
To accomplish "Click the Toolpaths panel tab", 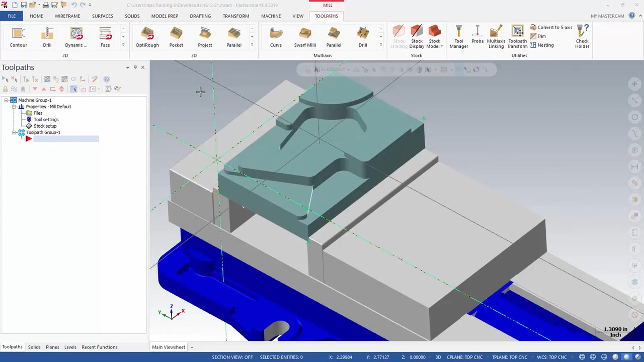I will 12,347.
